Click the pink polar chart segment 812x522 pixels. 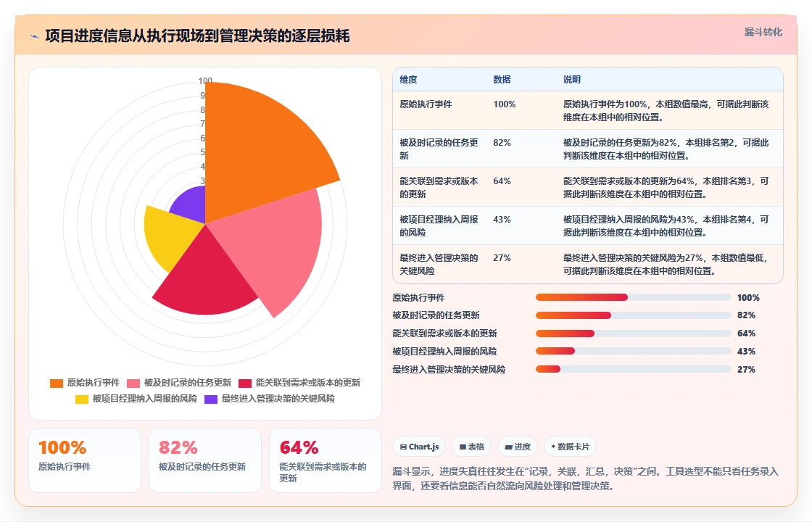tap(275, 244)
